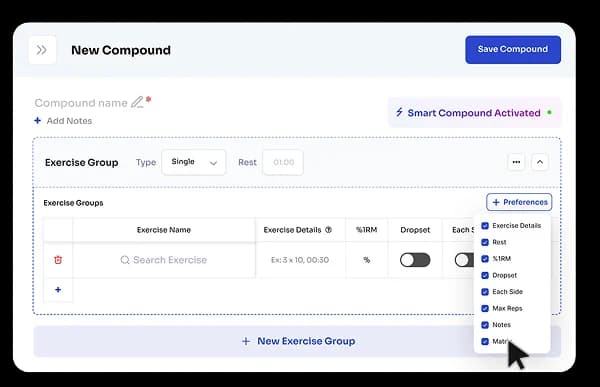Click the Exercise Group heading
Image resolution: width=600 pixels, height=387 pixels.
click(82, 162)
